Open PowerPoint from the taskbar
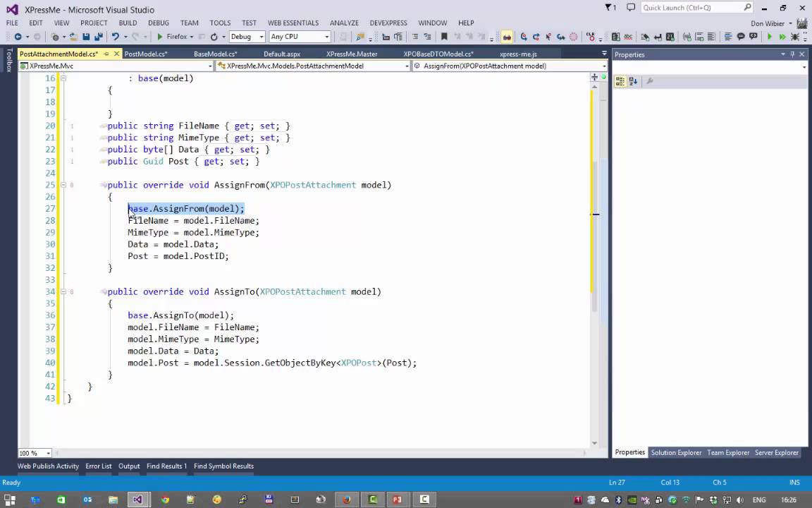The width and height of the screenshot is (812, 508). pos(398,500)
